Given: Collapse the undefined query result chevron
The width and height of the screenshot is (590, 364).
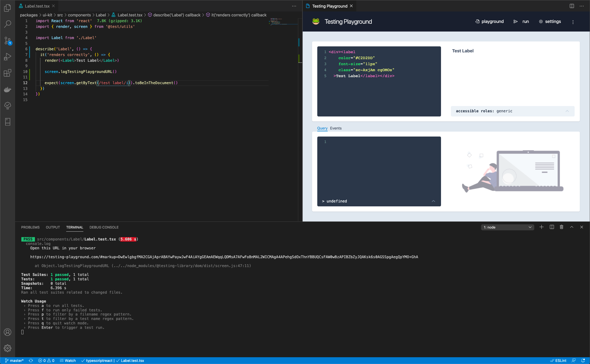Looking at the screenshot, I should pos(433,201).
